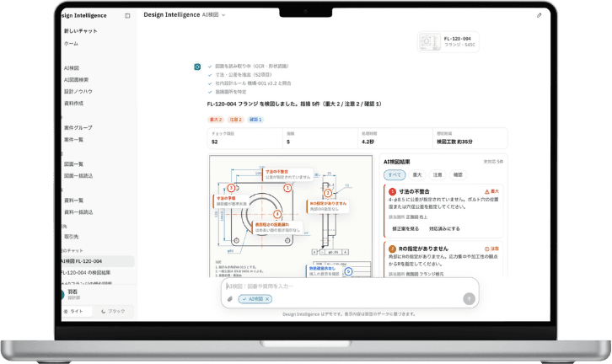Click the 羽石 user profile name
Image resolution: width=612 pixels, height=364 pixels.
click(72, 292)
